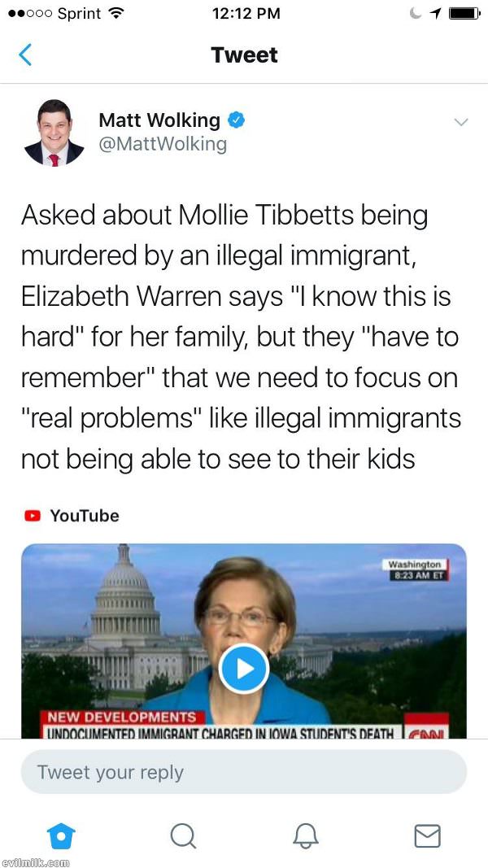The width and height of the screenshot is (488, 868).
Task: Open the @MattWolking handle link
Action: click(x=163, y=145)
